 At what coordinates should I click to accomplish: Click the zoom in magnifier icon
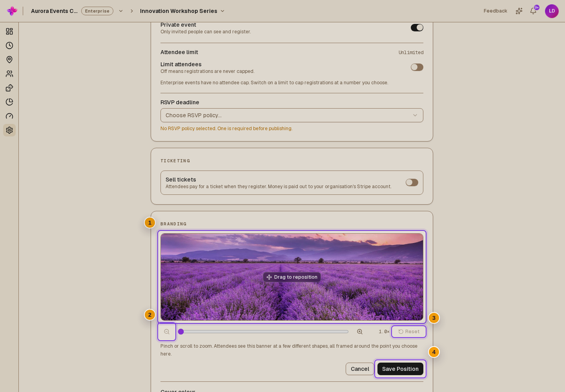pyautogui.click(x=360, y=332)
